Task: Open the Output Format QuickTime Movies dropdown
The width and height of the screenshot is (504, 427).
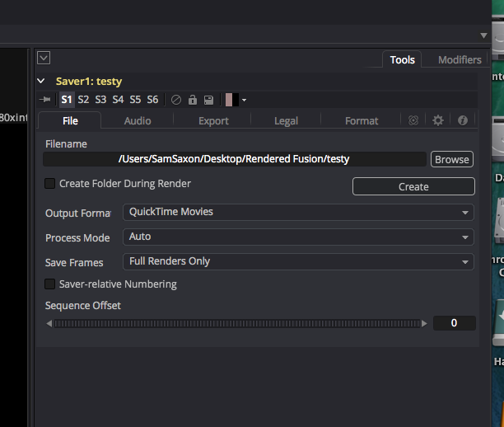Action: point(298,212)
